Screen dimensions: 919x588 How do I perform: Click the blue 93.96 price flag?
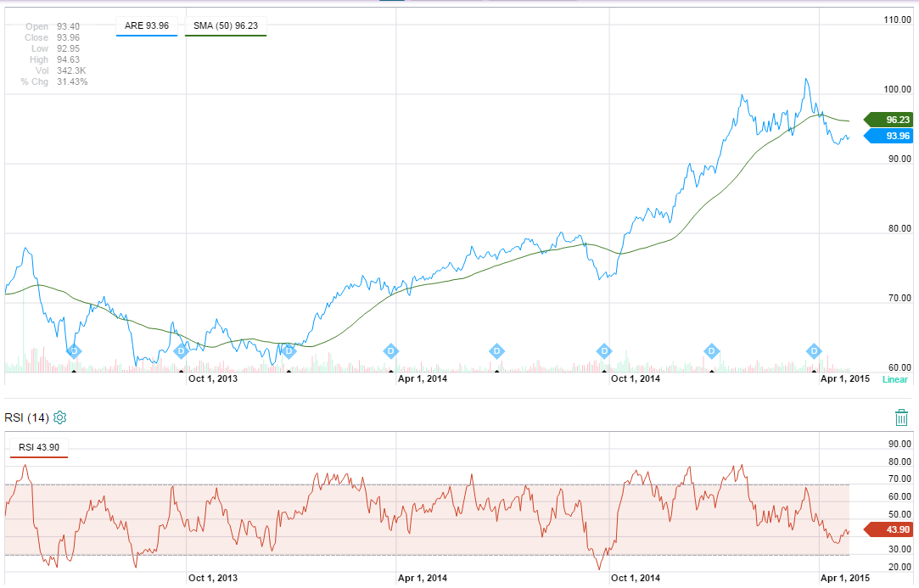pyautogui.click(x=888, y=136)
